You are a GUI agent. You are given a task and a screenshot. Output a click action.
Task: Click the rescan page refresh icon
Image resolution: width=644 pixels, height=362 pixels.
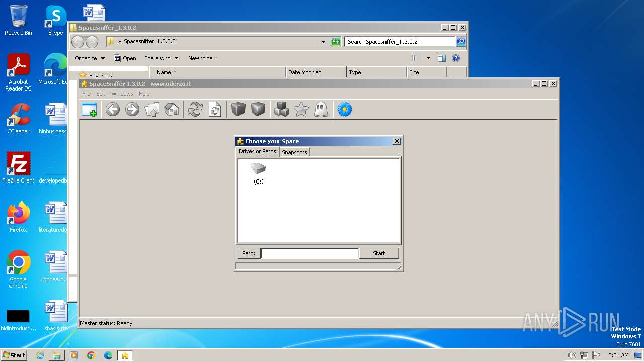215,109
